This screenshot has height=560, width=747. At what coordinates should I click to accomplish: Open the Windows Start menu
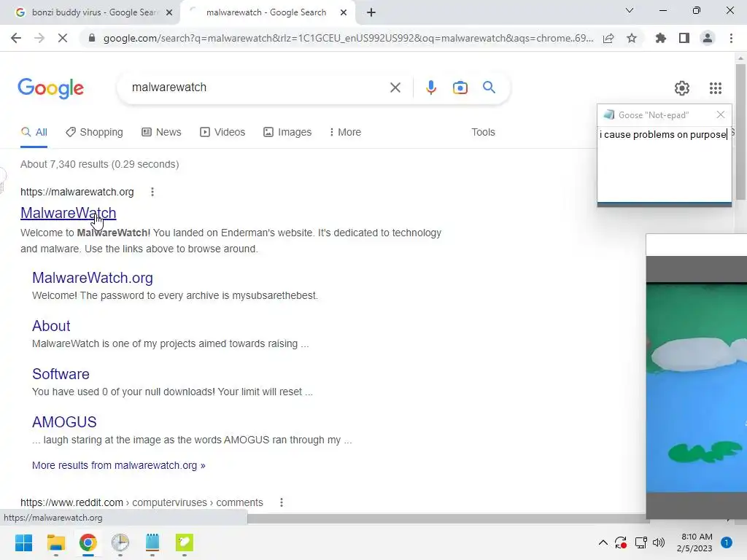point(23,542)
